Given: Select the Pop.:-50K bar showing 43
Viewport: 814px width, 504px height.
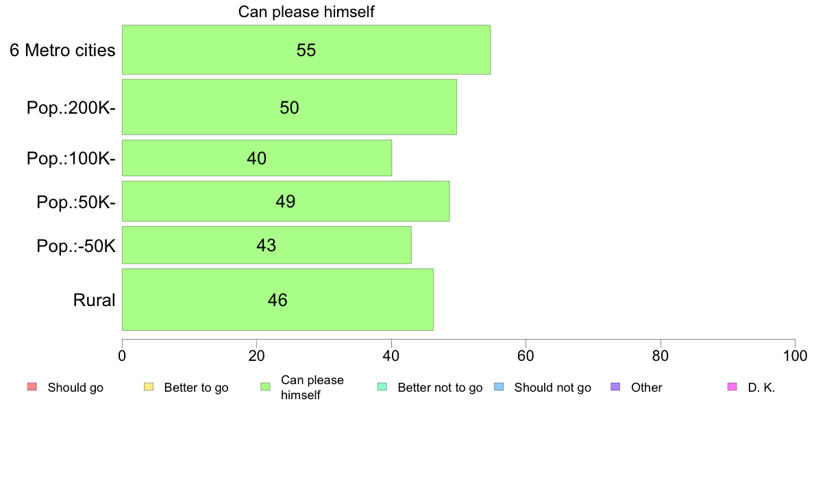Looking at the screenshot, I should [x=267, y=245].
